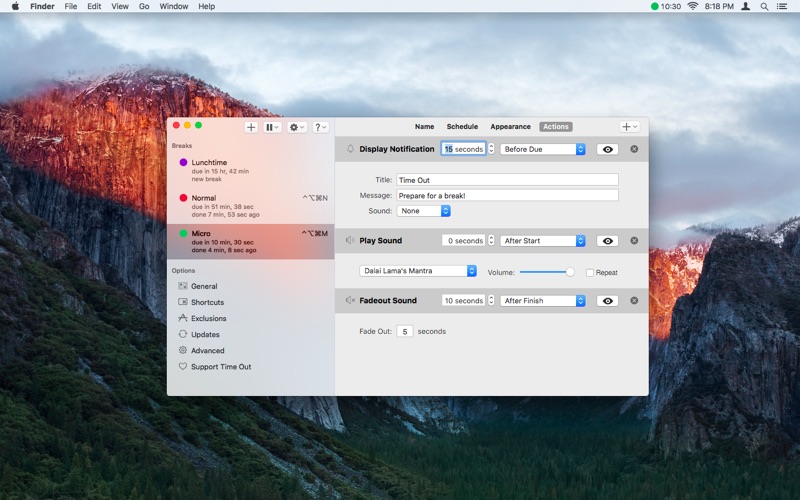Expand the Dalai Lama's Mantra sound dropdown
The image size is (800, 500).
418,271
